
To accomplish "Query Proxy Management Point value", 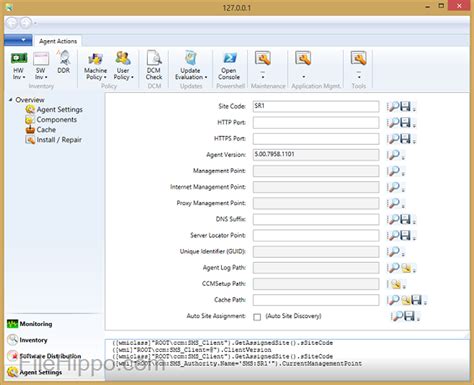I will pos(393,203).
